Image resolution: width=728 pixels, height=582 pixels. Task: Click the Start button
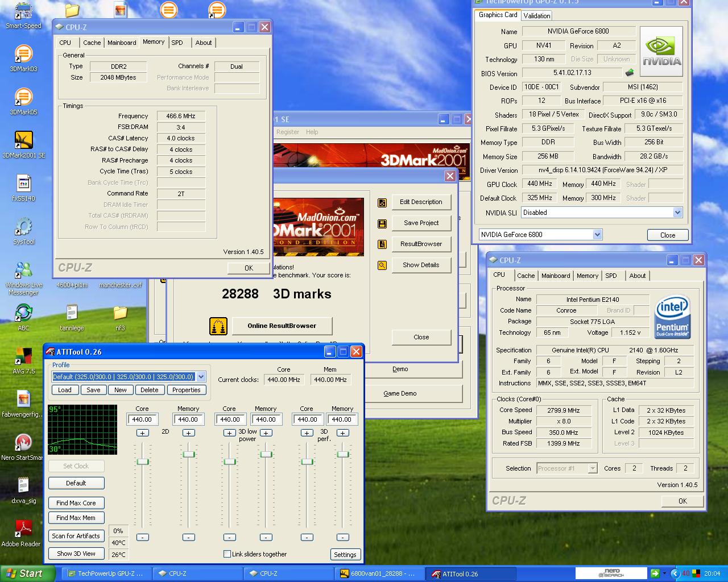[27, 573]
